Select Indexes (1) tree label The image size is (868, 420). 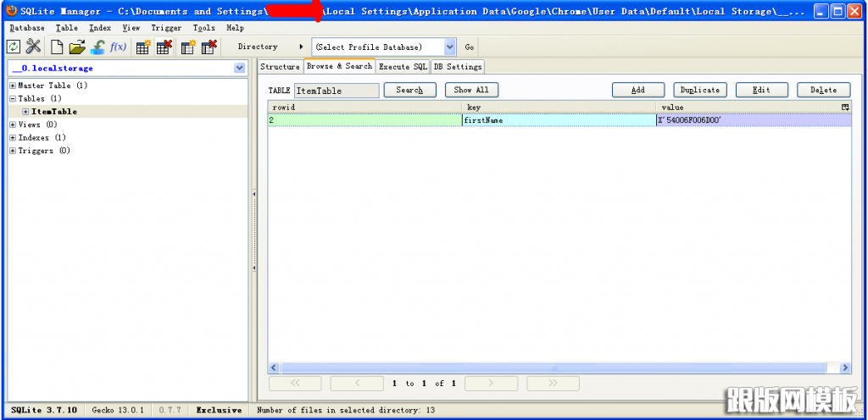pyautogui.click(x=42, y=138)
